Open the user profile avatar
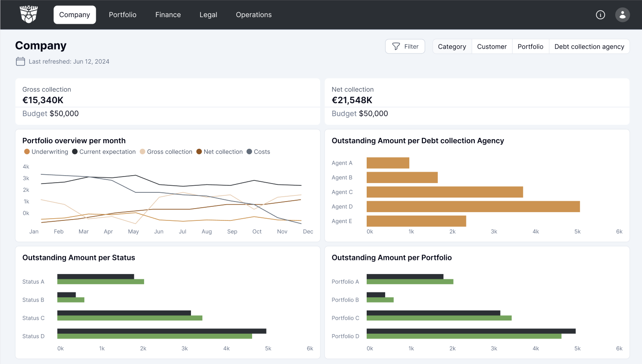Image resolution: width=642 pixels, height=364 pixels. click(622, 15)
